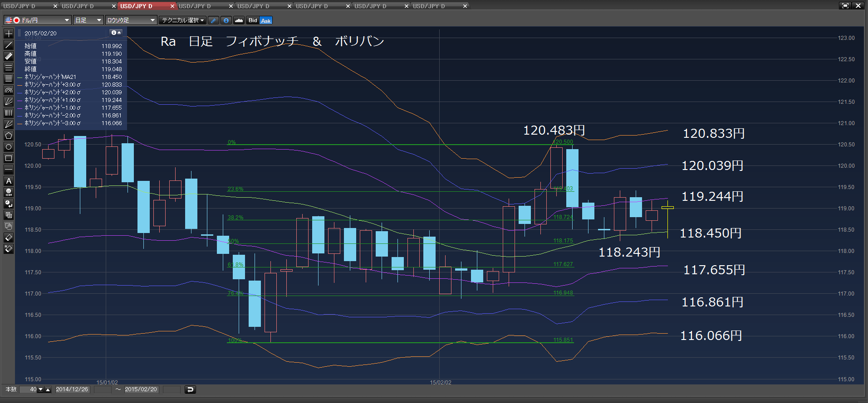This screenshot has width=868, height=403.
Task: Collapse the price info panel toggle
Action: 116,33
